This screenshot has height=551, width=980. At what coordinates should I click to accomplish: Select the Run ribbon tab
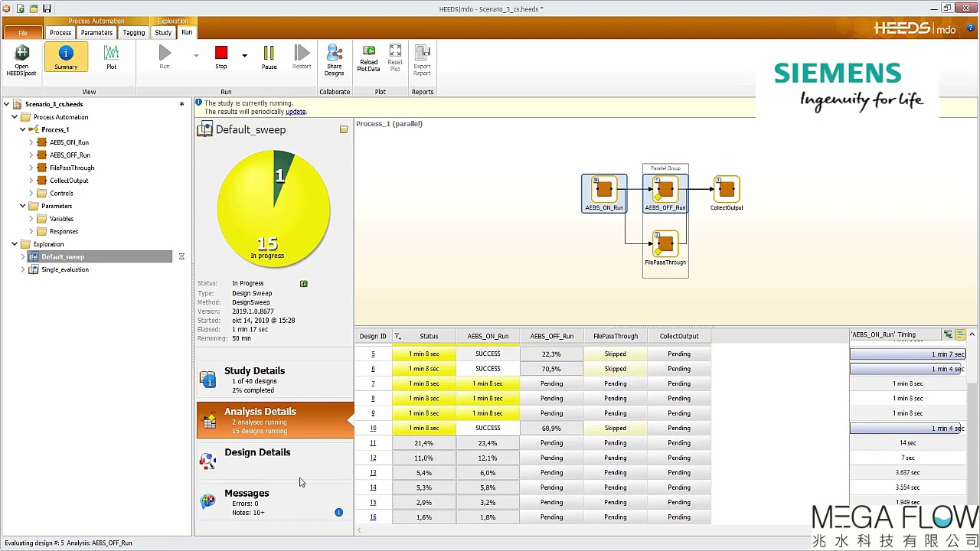187,32
